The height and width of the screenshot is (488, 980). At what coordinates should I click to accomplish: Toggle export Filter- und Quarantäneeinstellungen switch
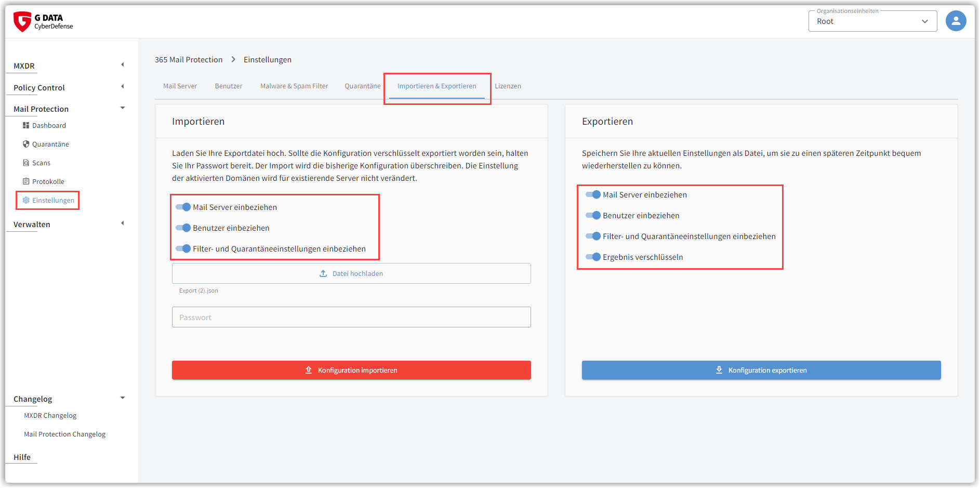point(593,236)
